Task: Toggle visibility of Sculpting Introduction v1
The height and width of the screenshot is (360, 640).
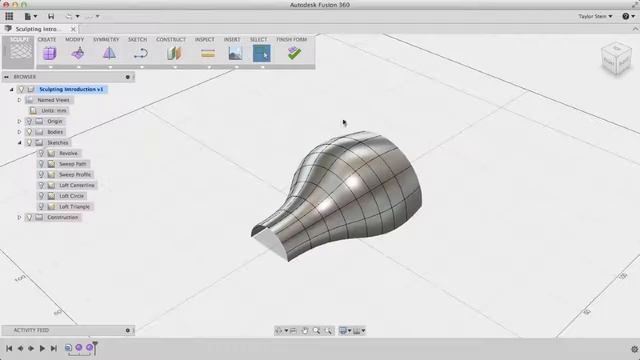Action: pos(22,89)
